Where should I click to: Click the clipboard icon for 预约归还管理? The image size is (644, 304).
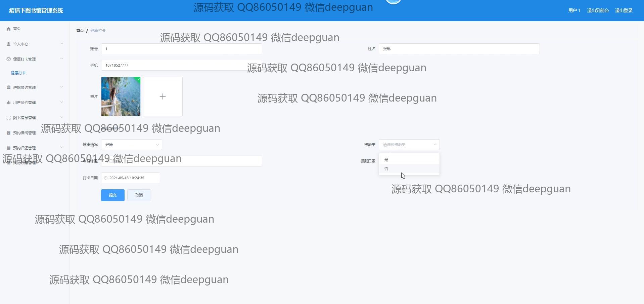point(9,148)
